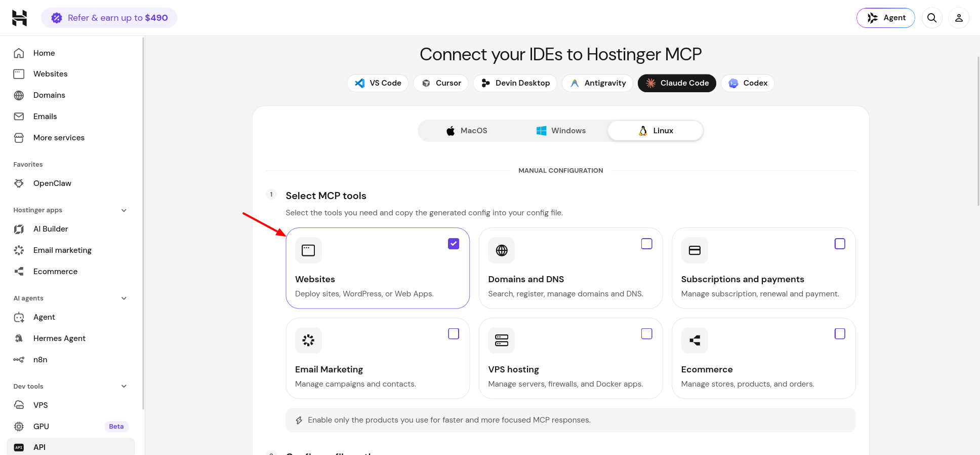Click 'Manage subscription, renewal and payment.' text

click(x=760, y=294)
